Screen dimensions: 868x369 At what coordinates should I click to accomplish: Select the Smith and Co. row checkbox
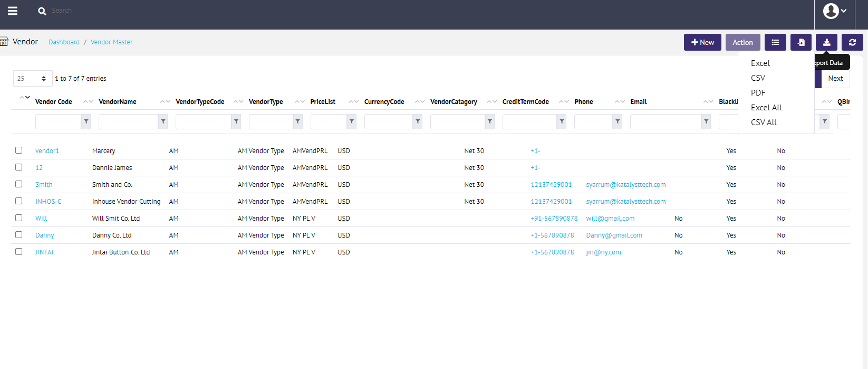click(19, 184)
